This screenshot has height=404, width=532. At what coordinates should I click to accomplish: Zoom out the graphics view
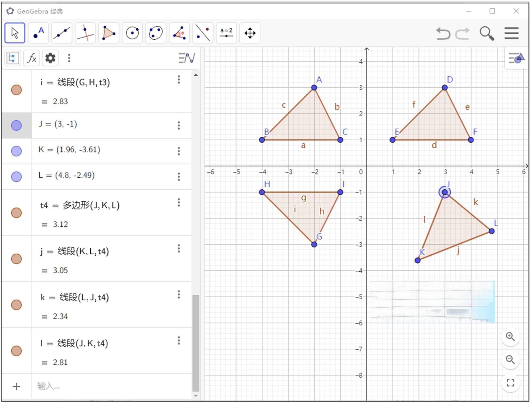click(510, 360)
